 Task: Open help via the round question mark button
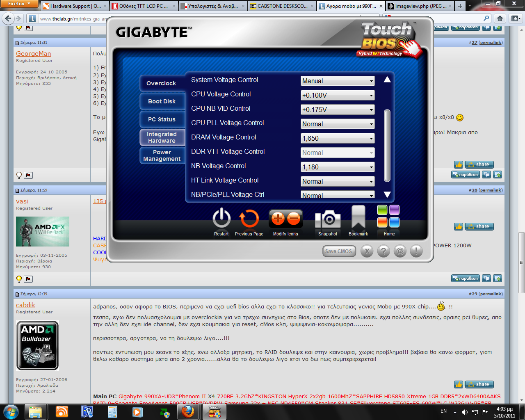[383, 251]
